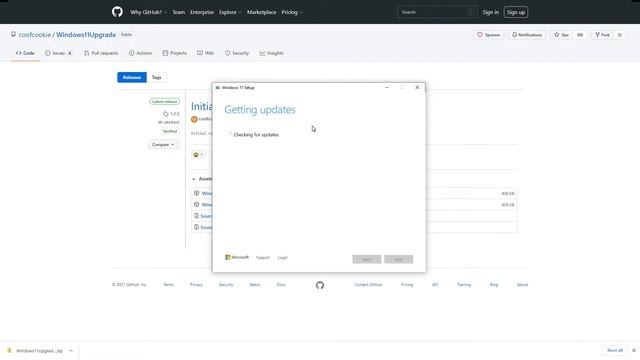Switch to the Pull requests tab
Viewport: 640px width, 360px height.
[x=101, y=53]
